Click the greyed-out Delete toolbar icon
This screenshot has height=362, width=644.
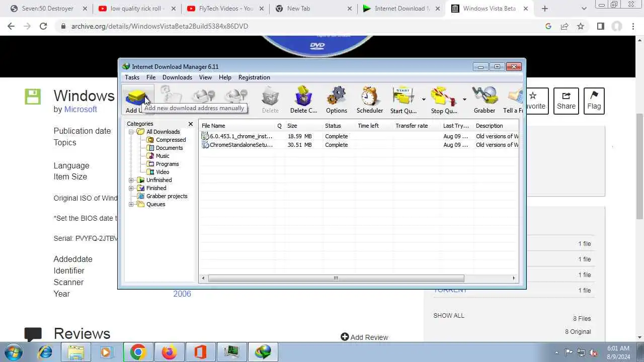(270, 96)
